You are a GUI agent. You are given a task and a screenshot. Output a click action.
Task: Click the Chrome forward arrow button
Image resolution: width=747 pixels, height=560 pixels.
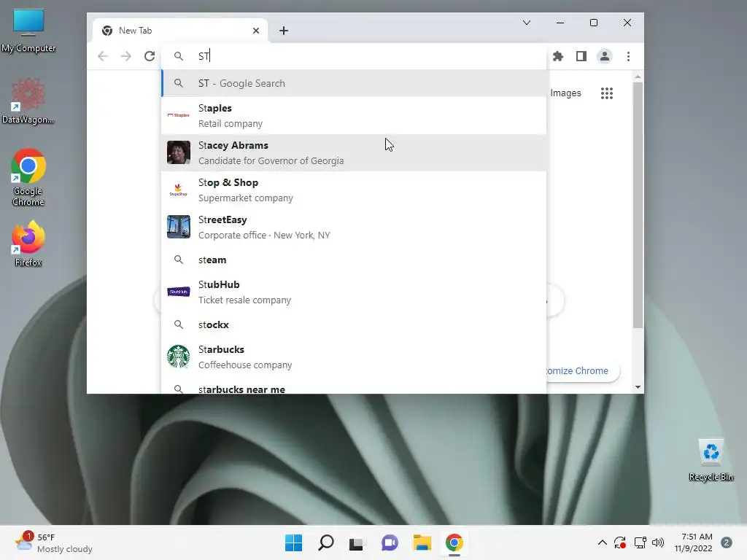click(x=125, y=56)
